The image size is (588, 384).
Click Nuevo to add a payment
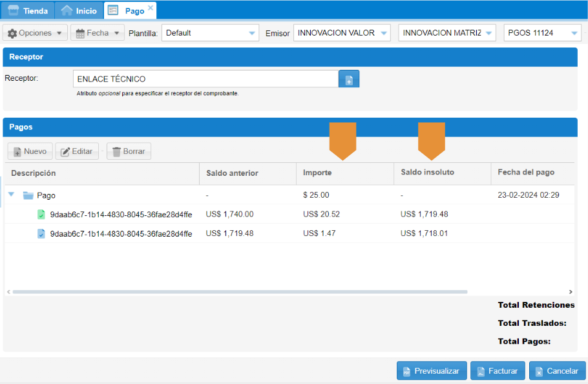point(30,151)
